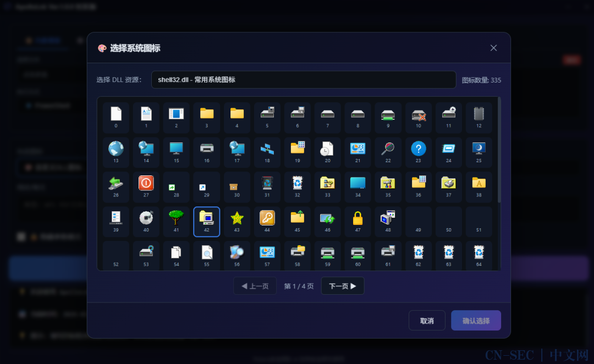Select the padlock icon number 47
594x364 pixels.
(x=358, y=222)
